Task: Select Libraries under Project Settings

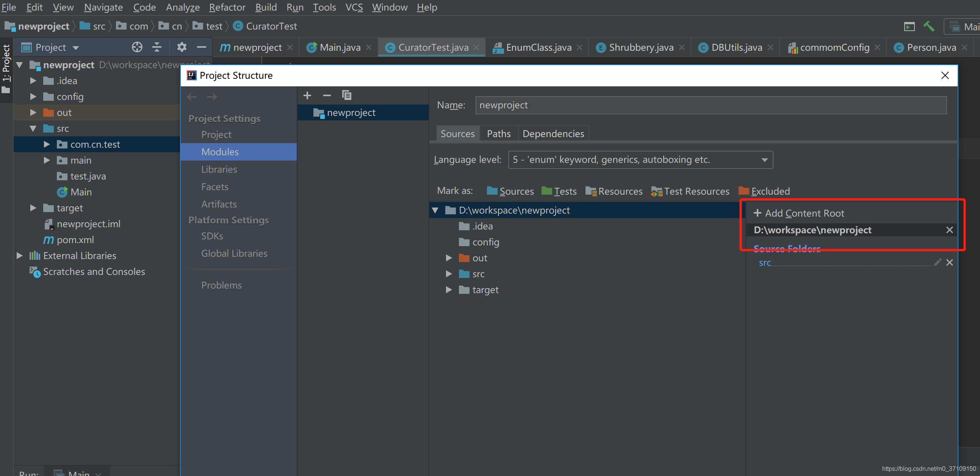Action: 219,169
